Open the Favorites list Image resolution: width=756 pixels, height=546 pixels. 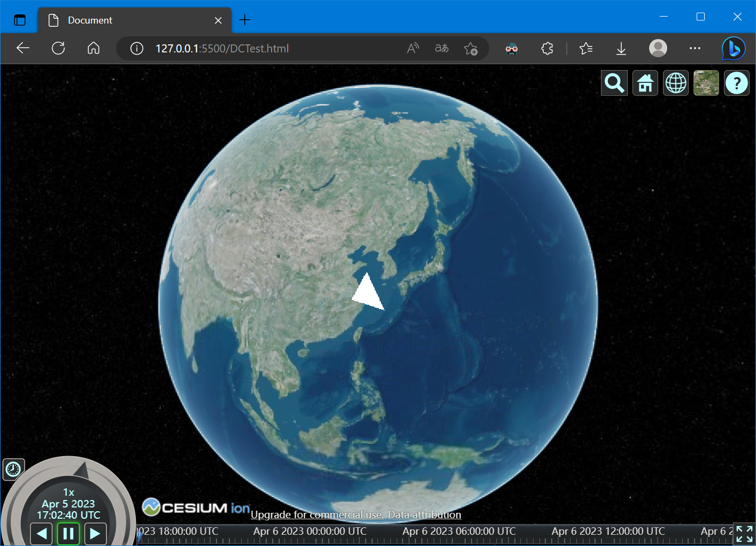(x=586, y=49)
